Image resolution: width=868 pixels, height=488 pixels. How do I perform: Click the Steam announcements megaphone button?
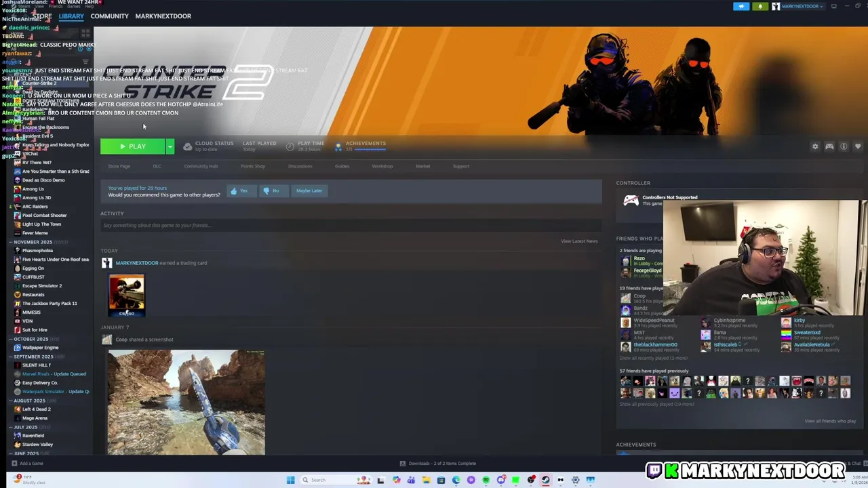[741, 6]
